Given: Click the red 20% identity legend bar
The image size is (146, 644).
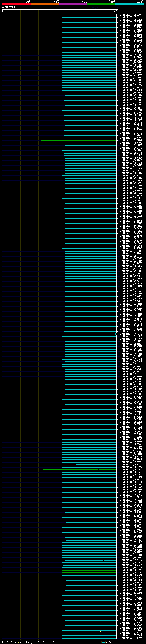Looking at the screenshot, I should coord(16,4).
